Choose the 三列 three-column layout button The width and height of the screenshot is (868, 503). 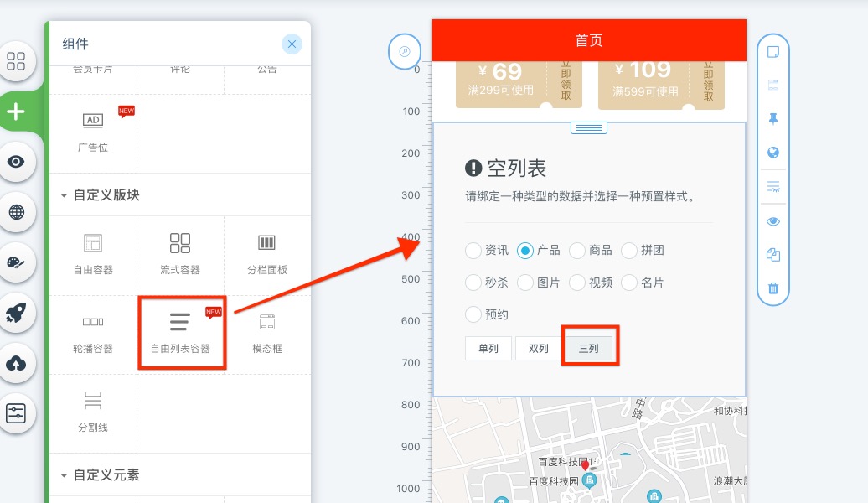(589, 348)
